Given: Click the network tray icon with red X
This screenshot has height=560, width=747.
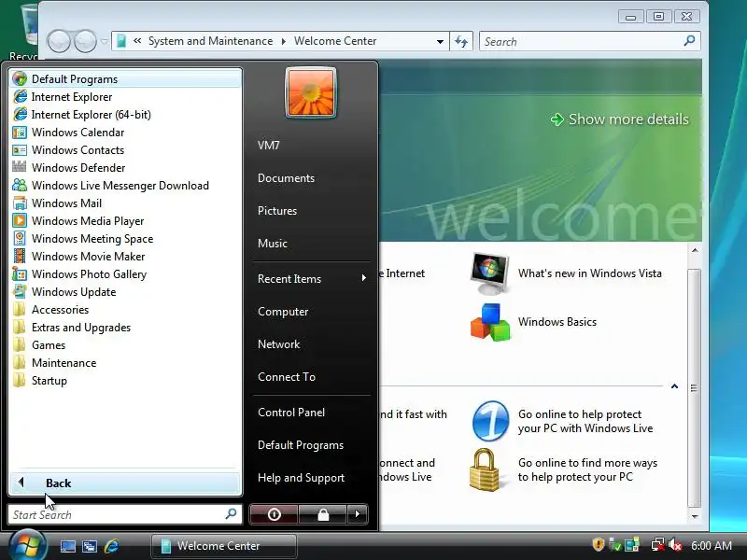Looking at the screenshot, I should click(x=658, y=545).
